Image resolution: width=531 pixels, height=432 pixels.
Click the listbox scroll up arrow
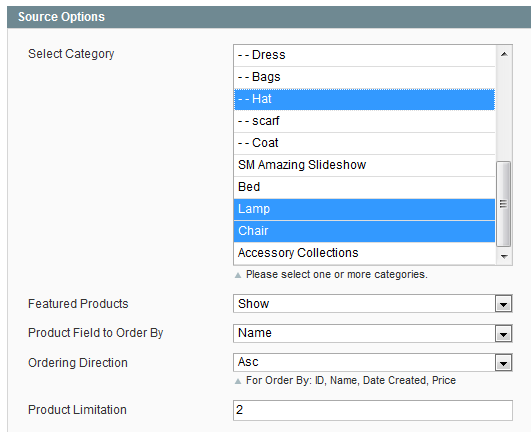click(x=504, y=54)
